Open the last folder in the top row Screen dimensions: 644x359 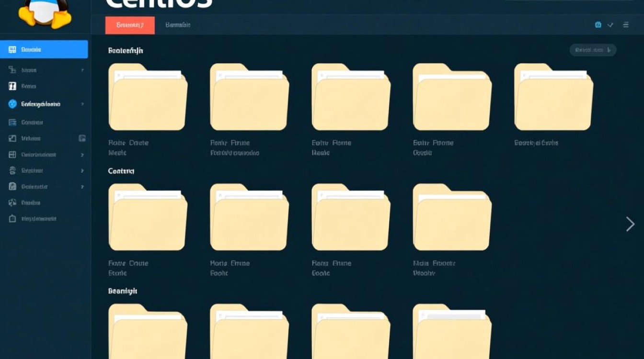553,97
